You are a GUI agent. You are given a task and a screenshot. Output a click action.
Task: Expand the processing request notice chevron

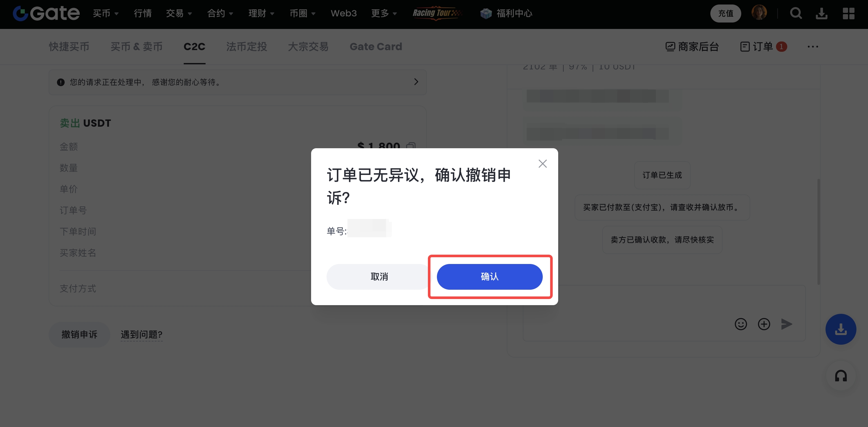point(416,82)
